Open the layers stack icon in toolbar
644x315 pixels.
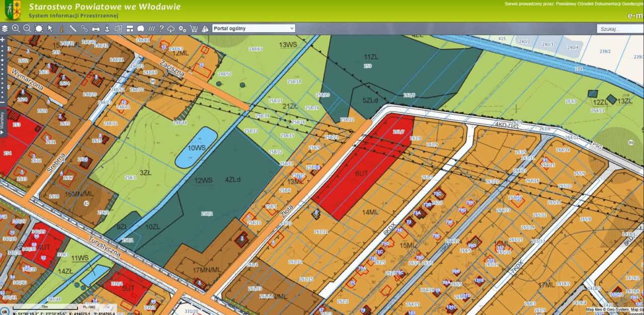point(5,29)
